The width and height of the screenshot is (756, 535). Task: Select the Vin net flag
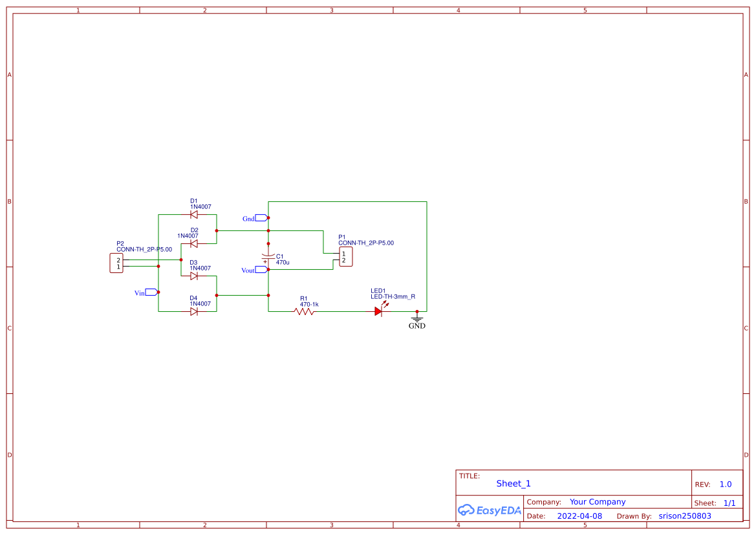click(x=147, y=292)
